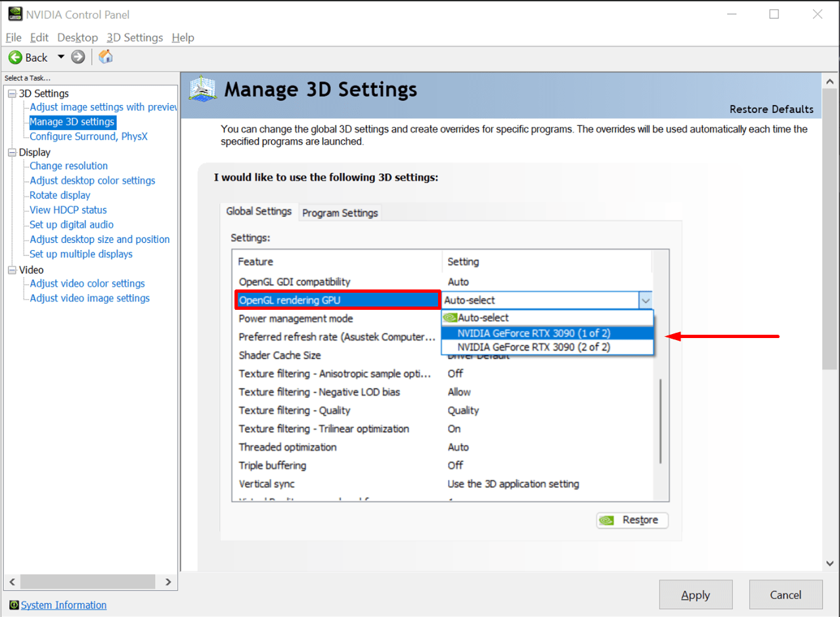Image resolution: width=840 pixels, height=617 pixels.
Task: Click the Restore button
Action: click(632, 520)
